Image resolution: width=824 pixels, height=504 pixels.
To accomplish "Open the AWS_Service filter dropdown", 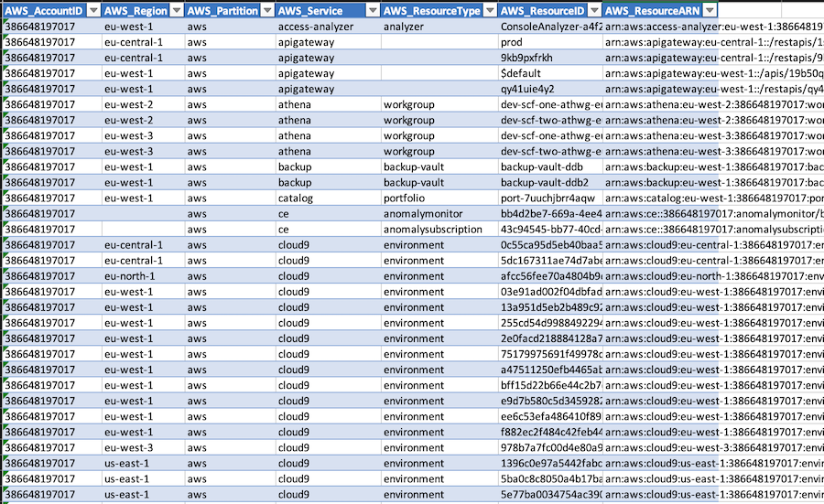I will [373, 10].
